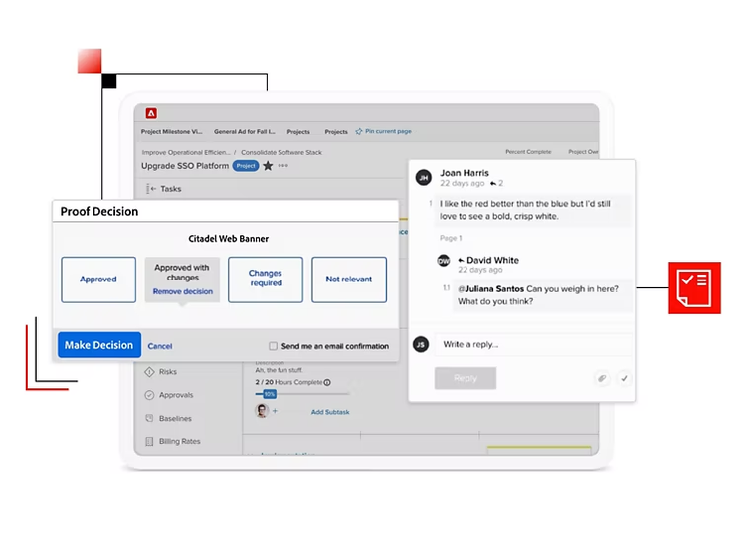Click the Billing Rates sidebar icon
The height and width of the screenshot is (560, 746).
pos(149,441)
